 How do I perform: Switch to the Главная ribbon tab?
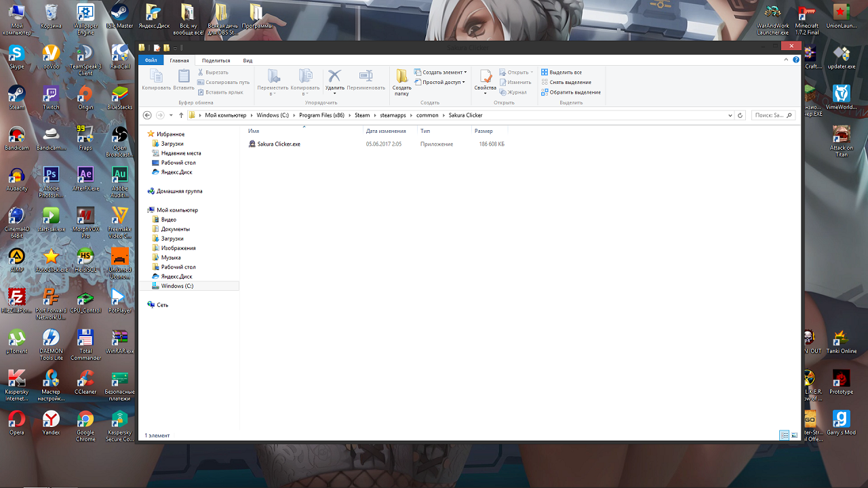pyautogui.click(x=179, y=60)
